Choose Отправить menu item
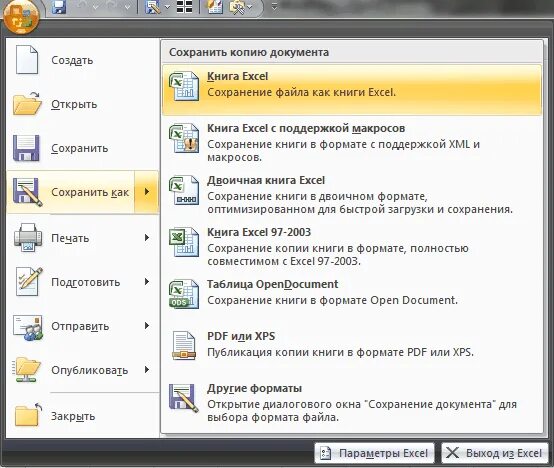The height and width of the screenshot is (468, 554). click(83, 326)
